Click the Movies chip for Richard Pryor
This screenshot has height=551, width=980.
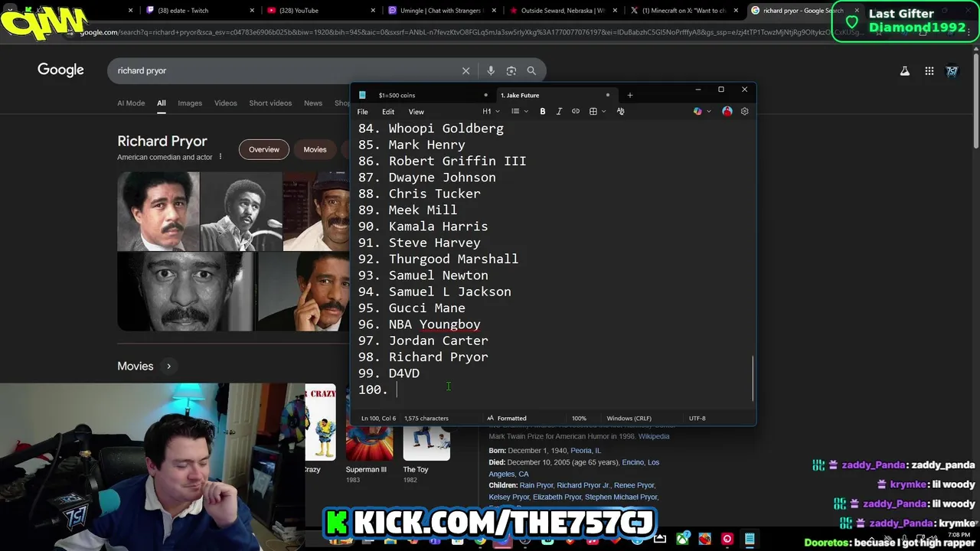[x=315, y=149]
